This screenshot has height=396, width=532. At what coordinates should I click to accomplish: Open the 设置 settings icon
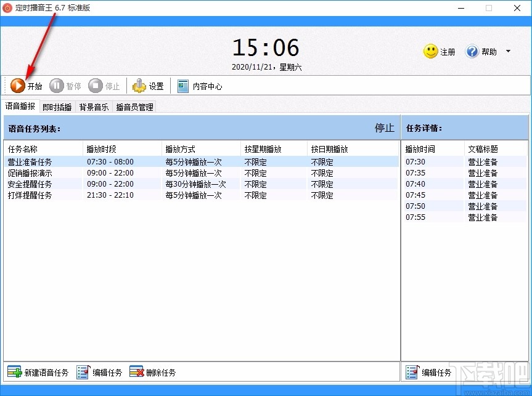coord(140,86)
